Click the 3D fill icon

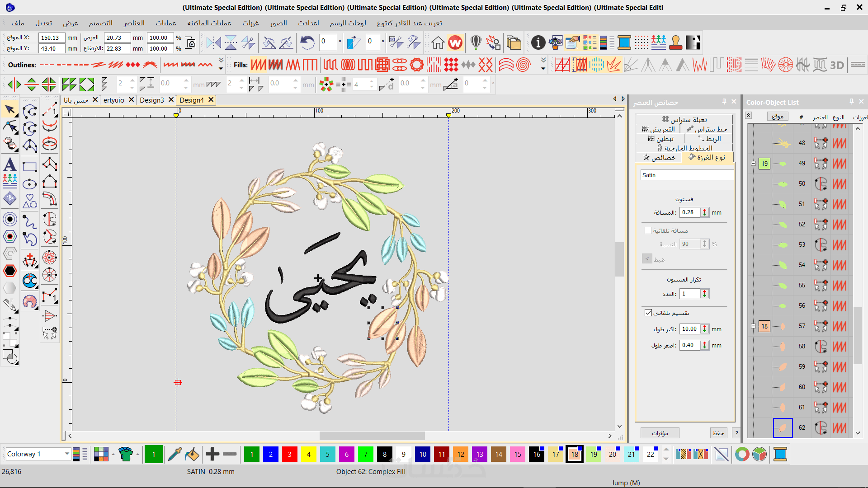click(x=837, y=65)
